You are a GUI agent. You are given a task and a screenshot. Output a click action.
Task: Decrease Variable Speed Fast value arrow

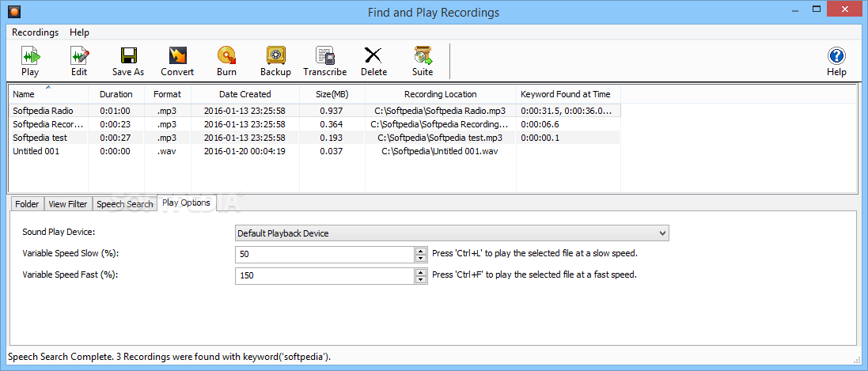(421, 279)
